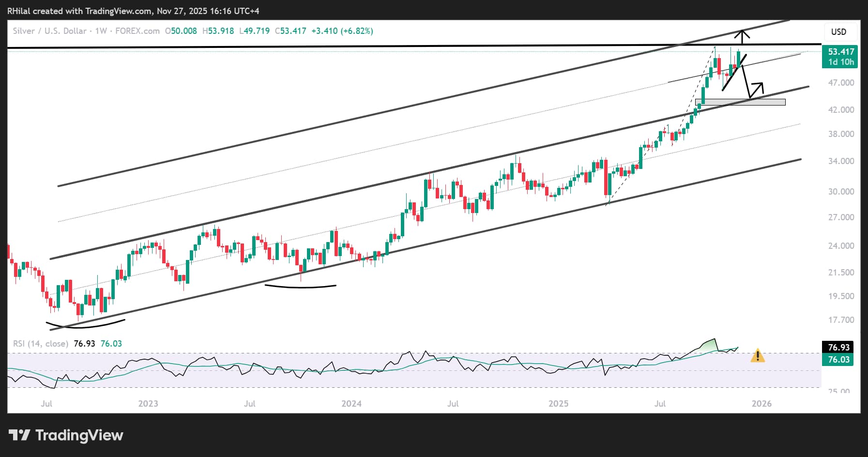Viewport: 868px width, 457px height.
Task: Click the yellow warning triangle in RSI pane
Action: click(757, 356)
